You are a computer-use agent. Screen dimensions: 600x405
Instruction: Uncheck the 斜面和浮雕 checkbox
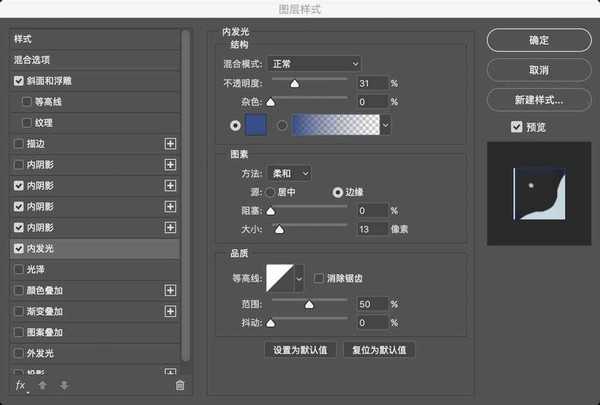point(19,81)
